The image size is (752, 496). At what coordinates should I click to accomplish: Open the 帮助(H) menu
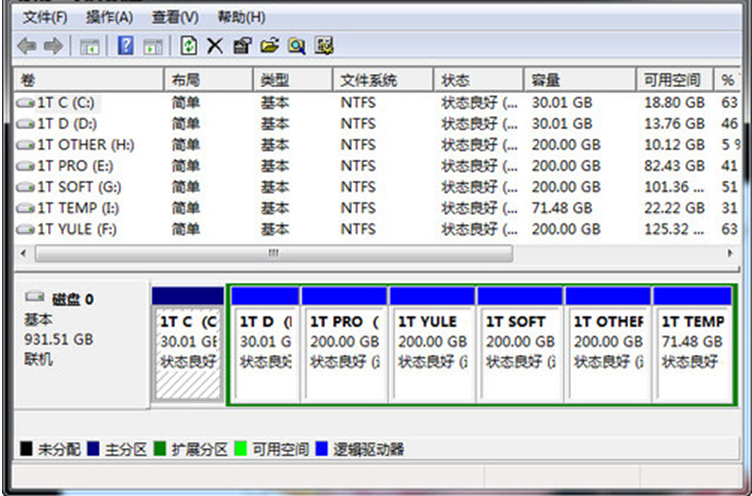click(x=241, y=18)
